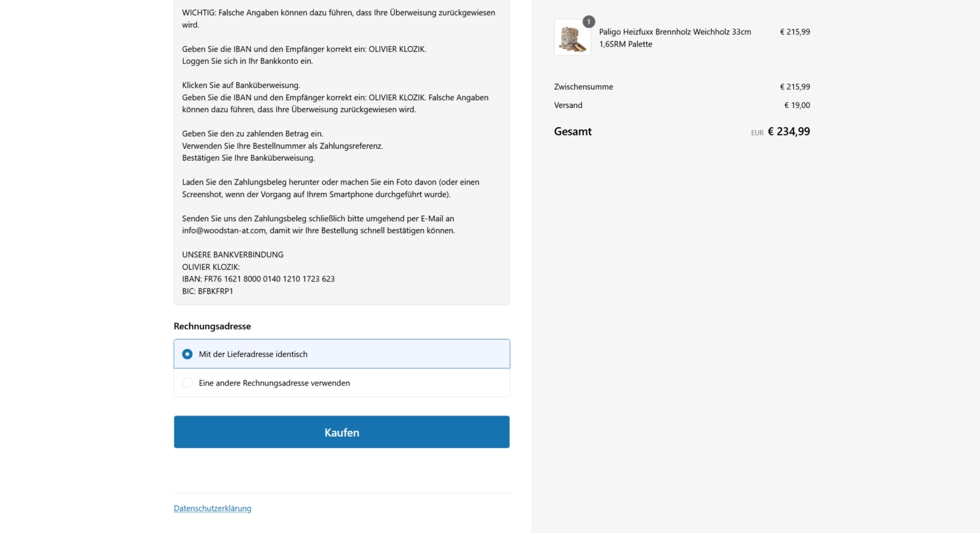The image size is (980, 533).
Task: Choose "Eine andere Rechnungsadresse verwenden" radio option
Action: 188,383
